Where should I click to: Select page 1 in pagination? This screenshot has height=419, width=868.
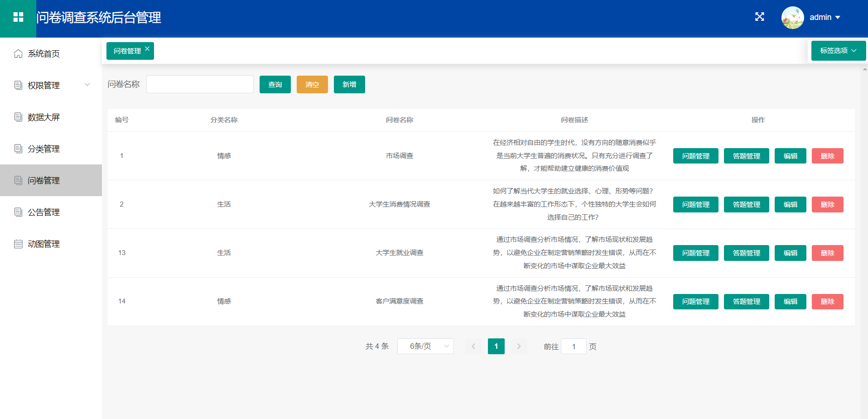[x=496, y=346]
